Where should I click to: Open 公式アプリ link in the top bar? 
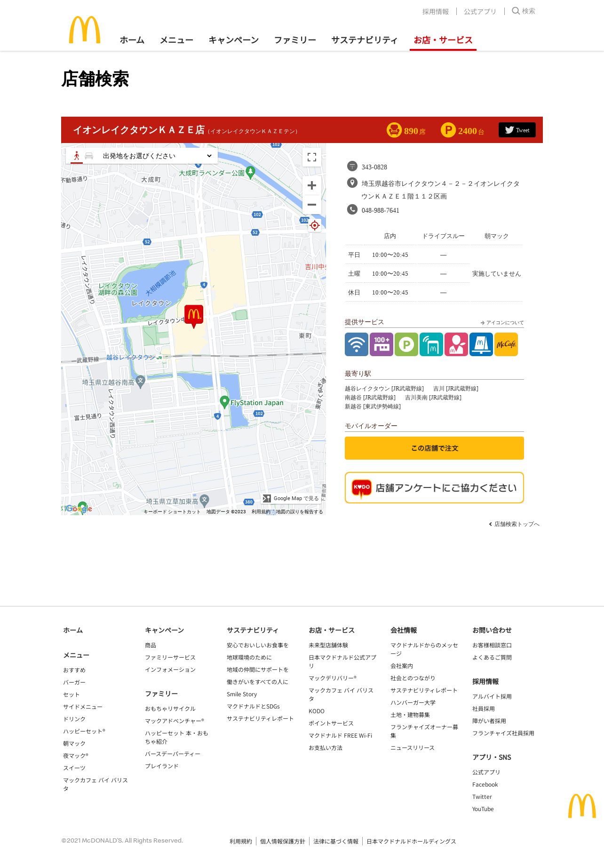click(x=480, y=11)
